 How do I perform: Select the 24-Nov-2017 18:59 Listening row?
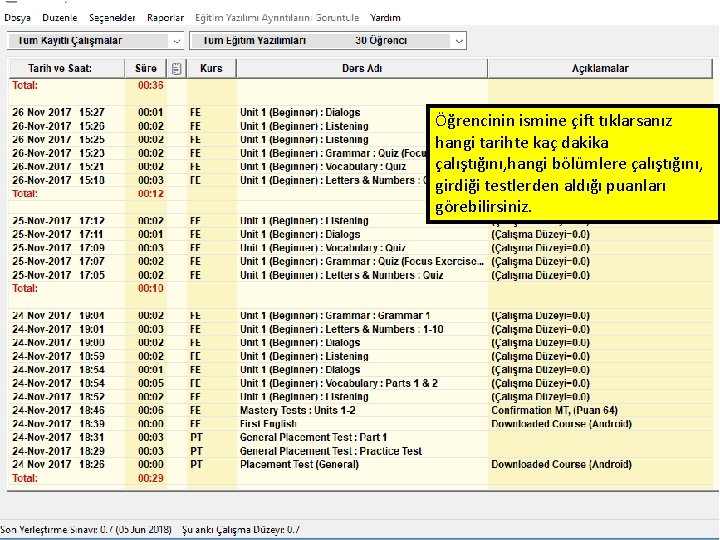(x=361, y=356)
